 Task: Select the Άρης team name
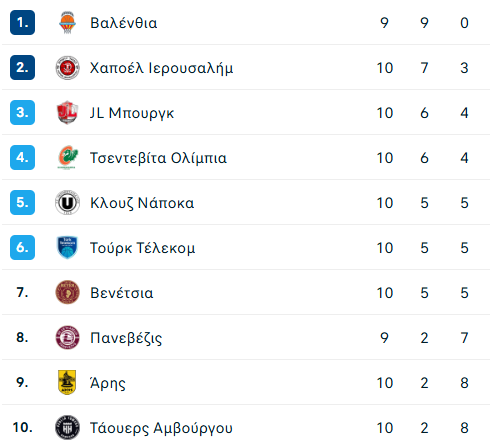(108, 383)
